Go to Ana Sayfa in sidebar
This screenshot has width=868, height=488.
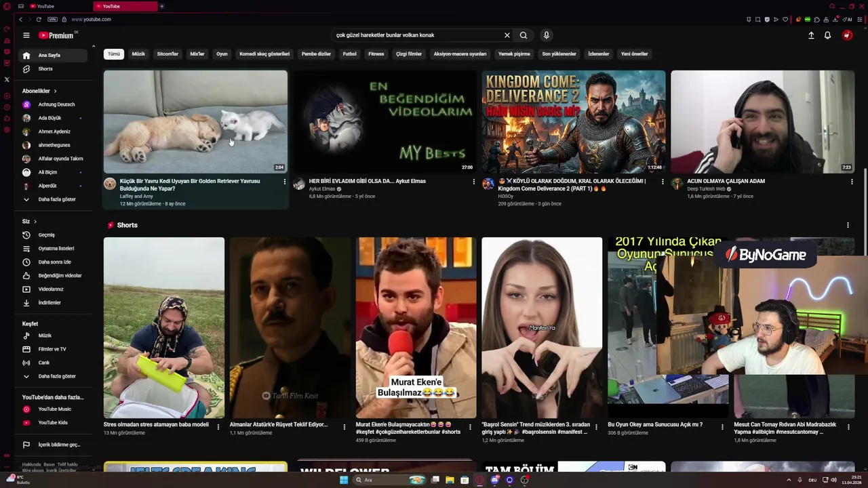(x=54, y=55)
